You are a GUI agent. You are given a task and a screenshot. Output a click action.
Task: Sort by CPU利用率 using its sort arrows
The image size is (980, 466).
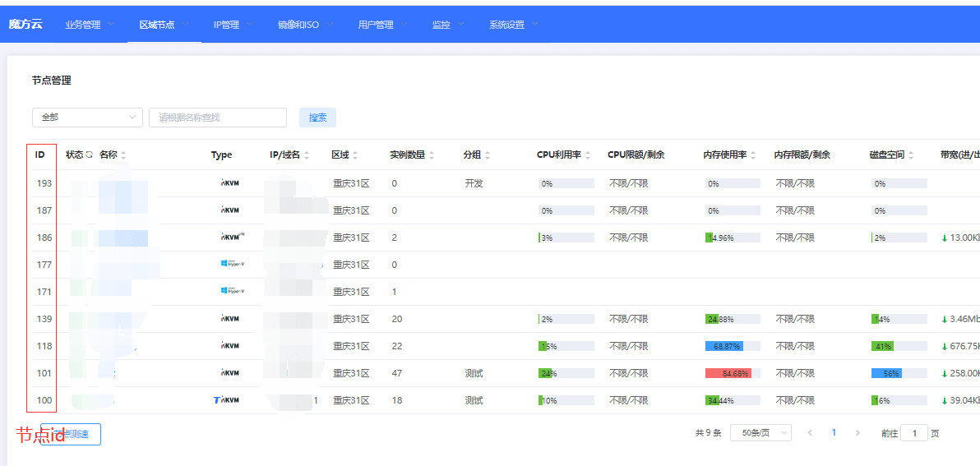point(588,155)
